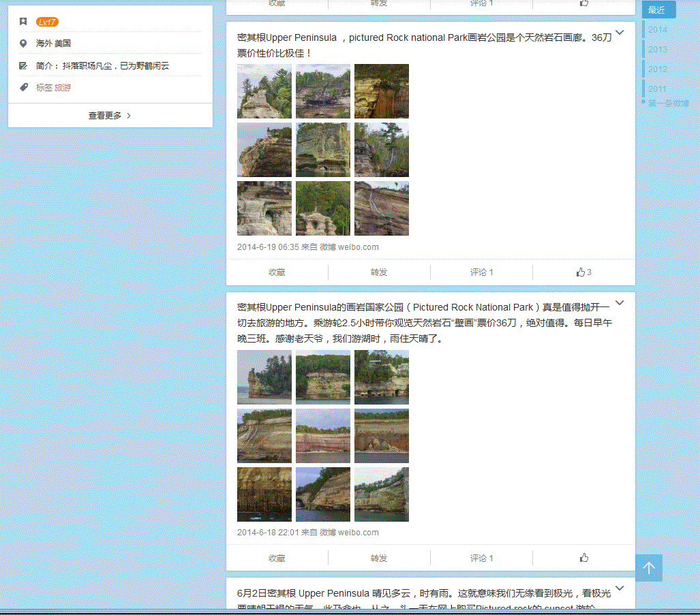Open 评论 1 on the 2014-6-18 post

pos(481,558)
